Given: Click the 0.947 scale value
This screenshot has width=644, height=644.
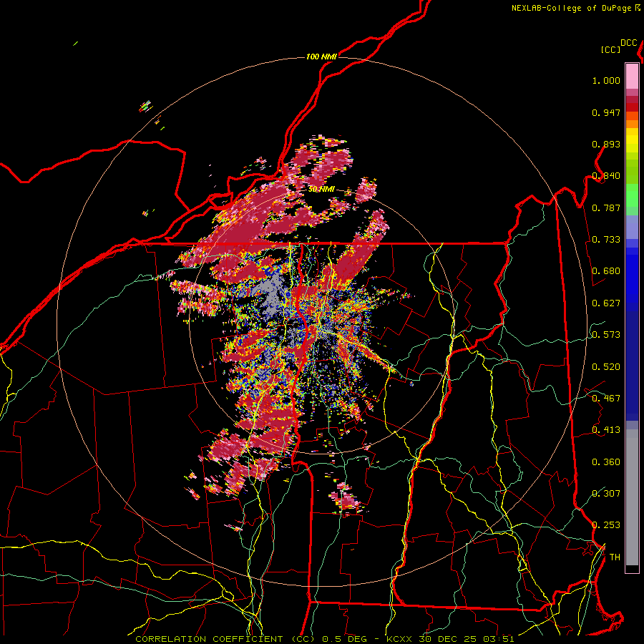Looking at the screenshot, I should (x=606, y=112).
